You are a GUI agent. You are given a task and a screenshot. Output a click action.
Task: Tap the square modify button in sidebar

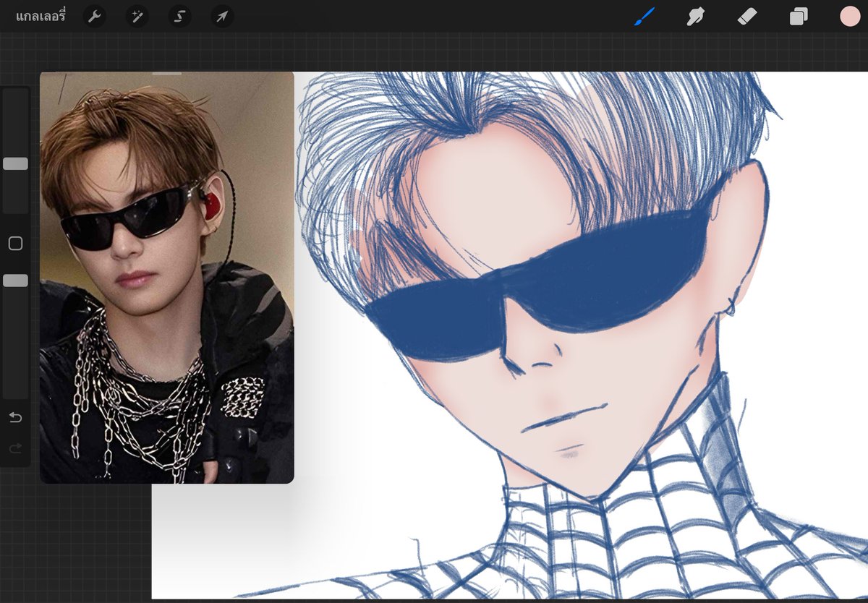(15, 244)
